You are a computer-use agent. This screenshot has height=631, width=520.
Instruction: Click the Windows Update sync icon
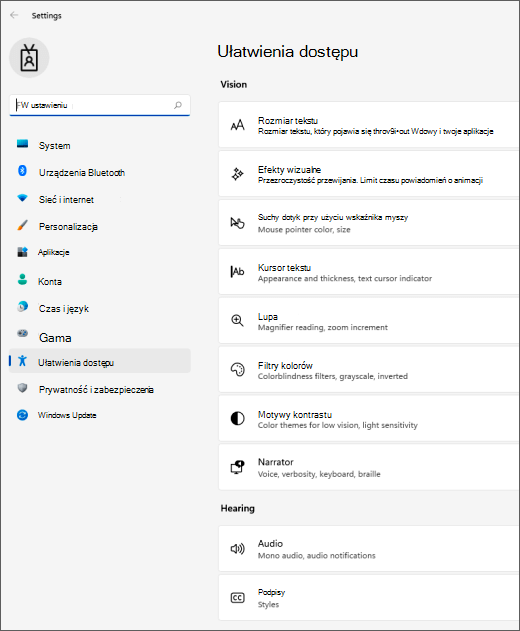(23, 415)
